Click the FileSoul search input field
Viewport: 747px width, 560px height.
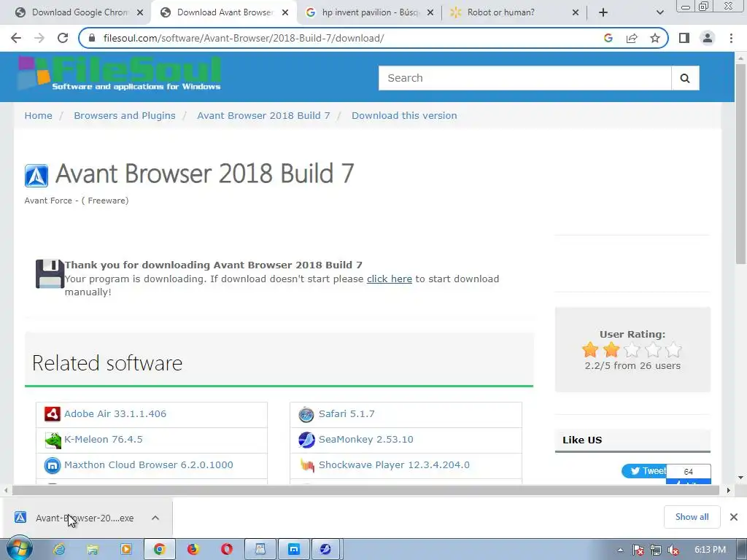point(525,78)
